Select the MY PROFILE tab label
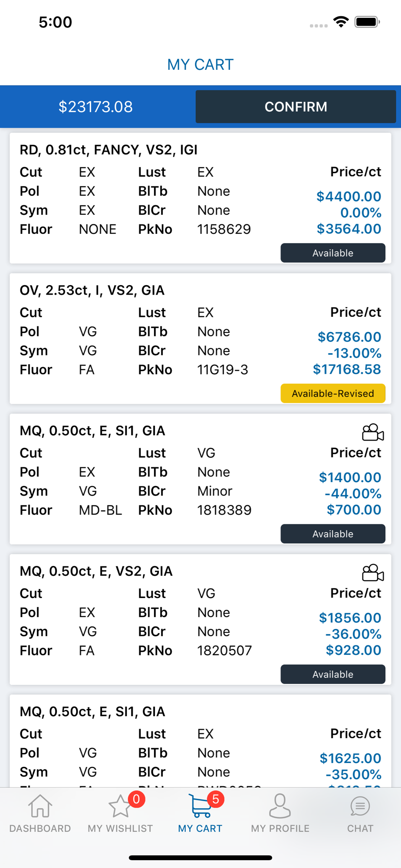The image size is (401, 868). [x=280, y=829]
